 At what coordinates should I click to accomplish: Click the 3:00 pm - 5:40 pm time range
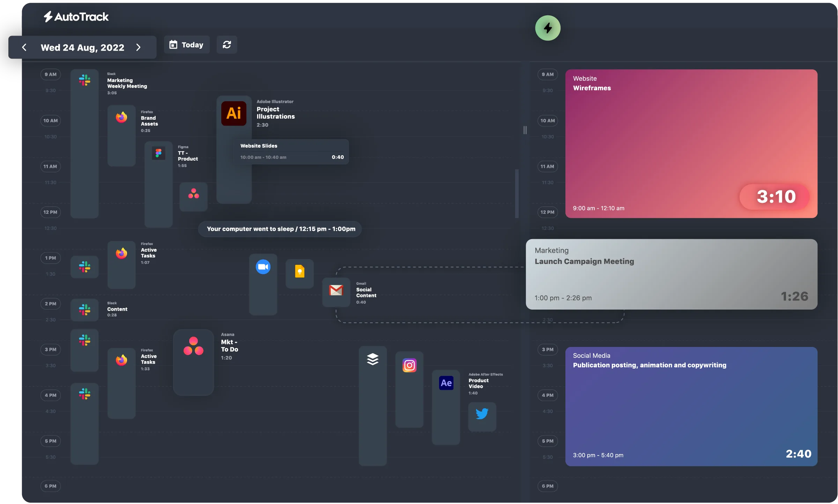598,455
